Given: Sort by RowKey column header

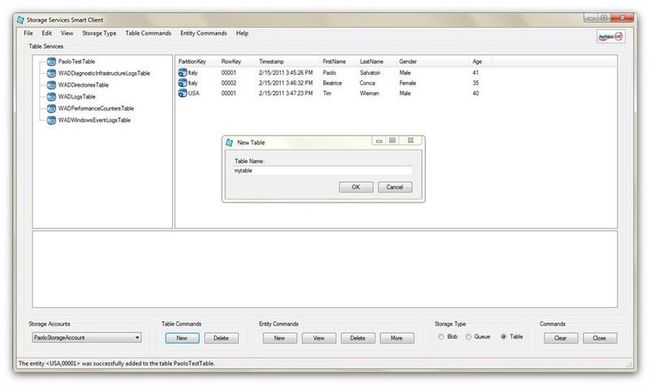Looking at the screenshot, I should 231,61.
